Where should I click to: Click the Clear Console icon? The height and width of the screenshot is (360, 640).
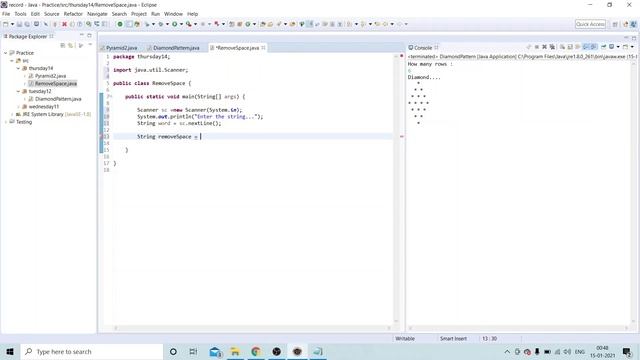click(x=562, y=47)
